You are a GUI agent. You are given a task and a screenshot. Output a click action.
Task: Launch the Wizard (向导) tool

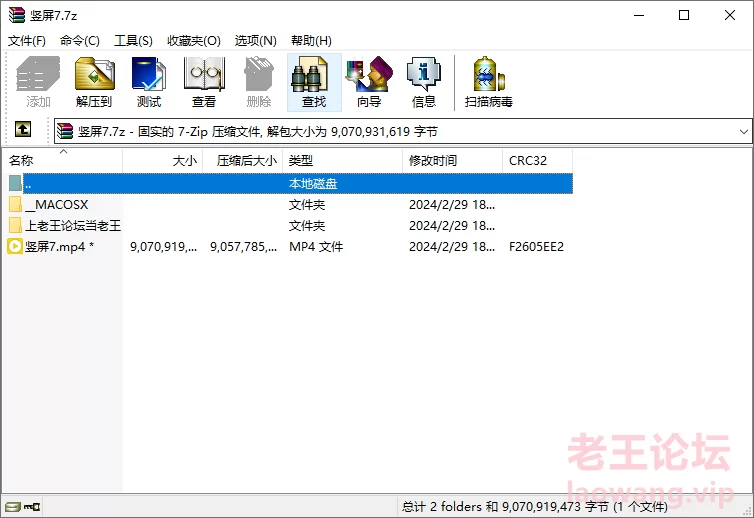coord(369,82)
